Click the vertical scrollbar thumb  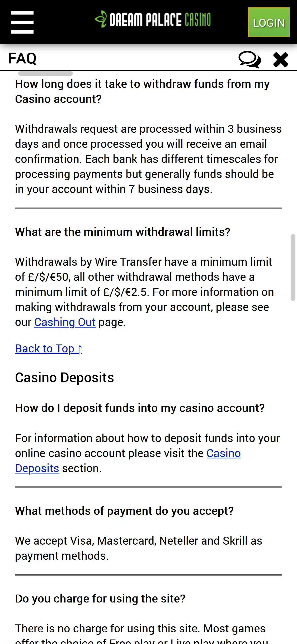click(x=293, y=267)
